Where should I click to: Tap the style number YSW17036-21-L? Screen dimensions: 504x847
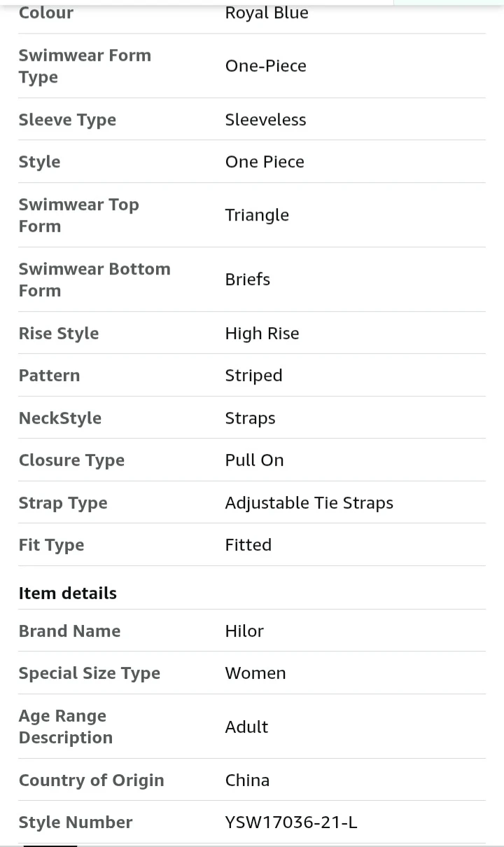click(x=291, y=822)
